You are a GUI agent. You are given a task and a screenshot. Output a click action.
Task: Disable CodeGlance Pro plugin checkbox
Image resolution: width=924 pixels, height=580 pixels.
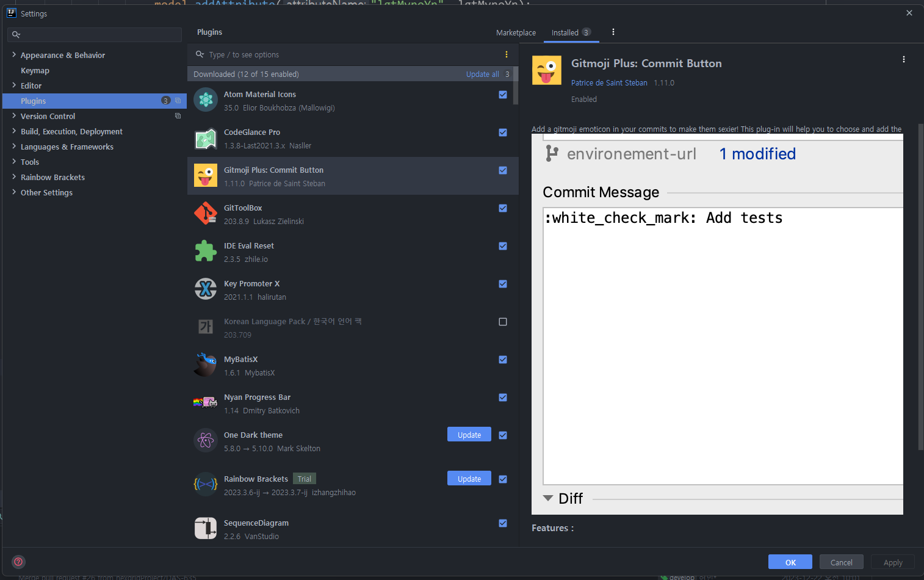(x=503, y=132)
